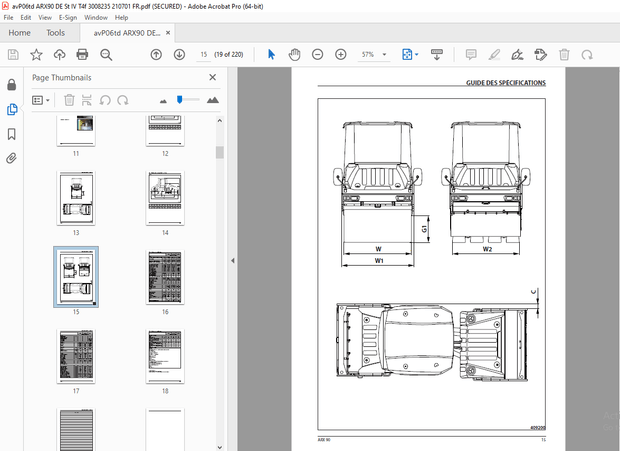
Task: Select page 15 thumbnail
Action: tap(76, 277)
